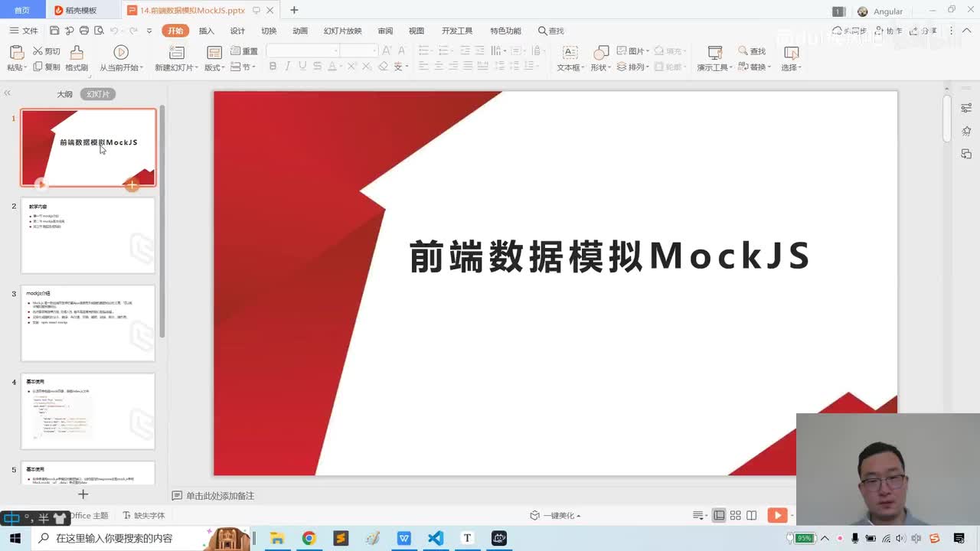Image resolution: width=980 pixels, height=551 pixels.
Task: Click the Presentation Tools (演示工具) icon
Action: click(x=714, y=52)
